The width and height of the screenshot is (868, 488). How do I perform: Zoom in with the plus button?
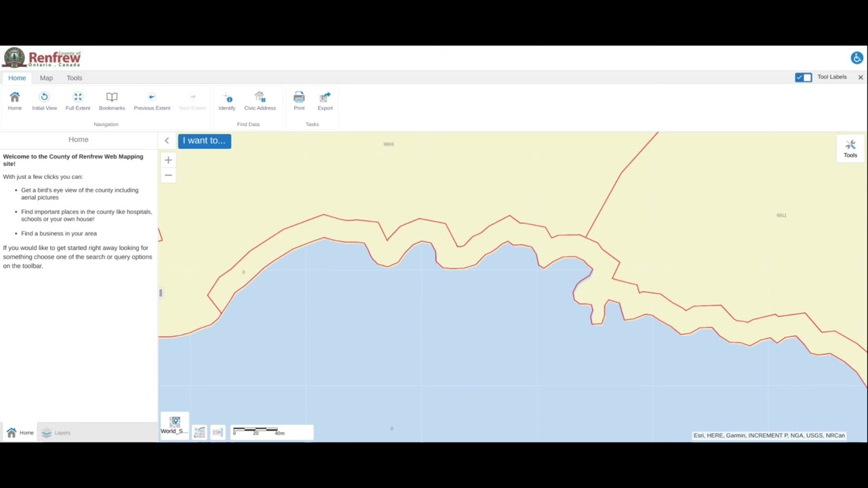pos(168,161)
